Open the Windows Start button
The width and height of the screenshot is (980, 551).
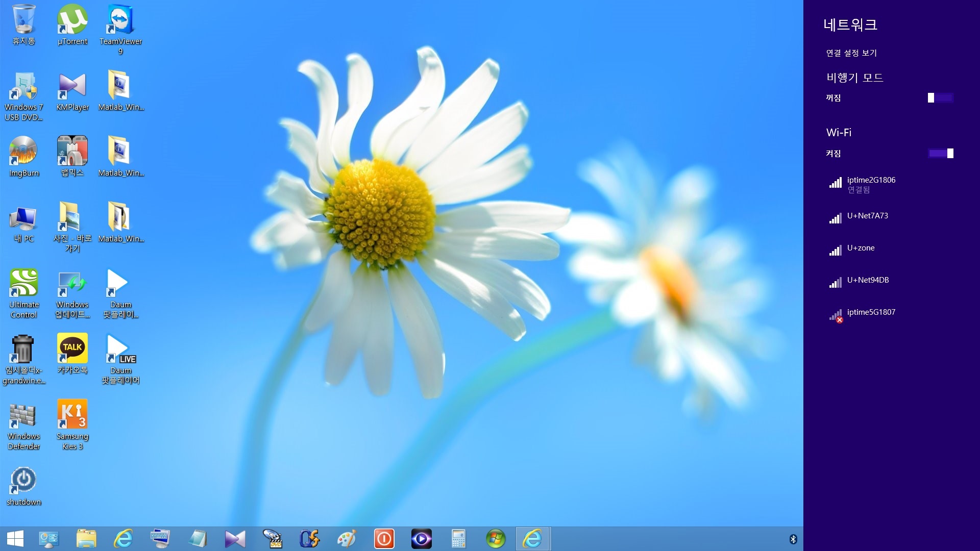point(15,539)
